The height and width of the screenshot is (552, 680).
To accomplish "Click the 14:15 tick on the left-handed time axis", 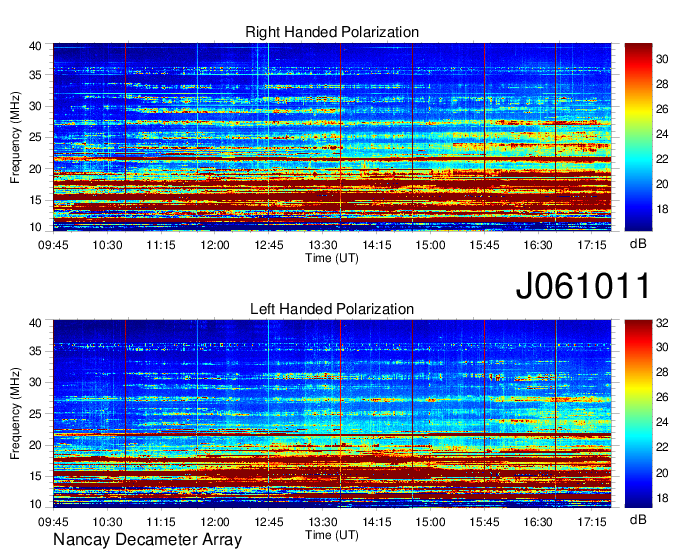I will pyautogui.click(x=376, y=522).
